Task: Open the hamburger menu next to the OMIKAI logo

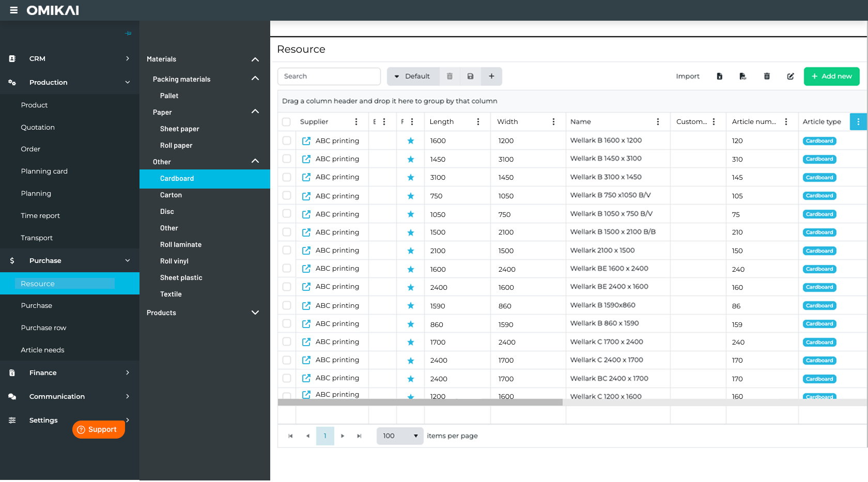Action: click(x=13, y=10)
